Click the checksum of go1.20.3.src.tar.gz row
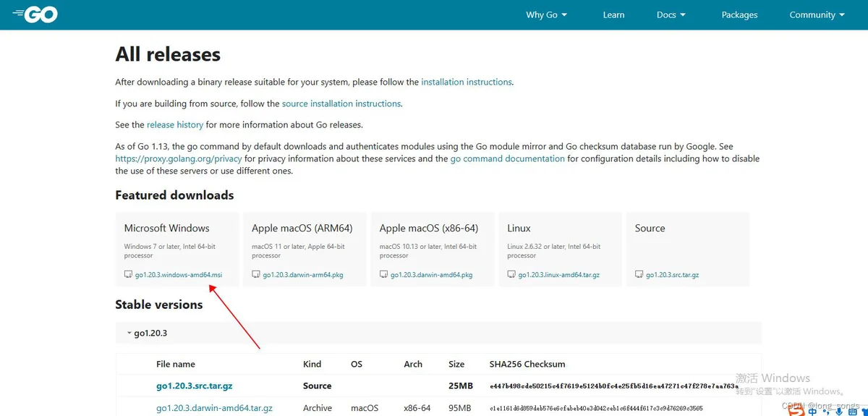The image size is (868, 416). point(613,386)
